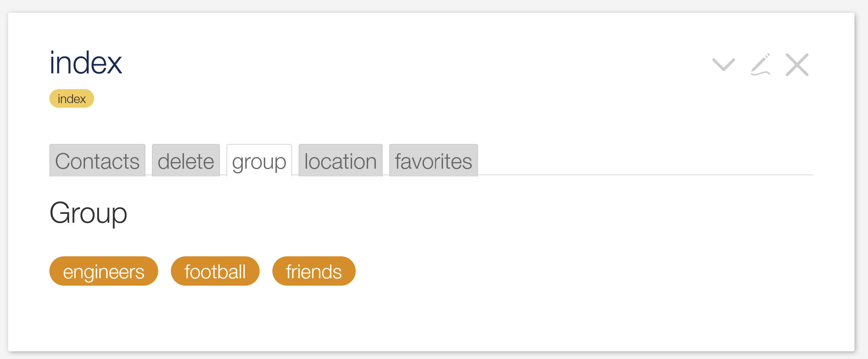Open the more actions chevron for index tiddler
Image resolution: width=868 pixels, height=359 pixels.
(x=723, y=64)
